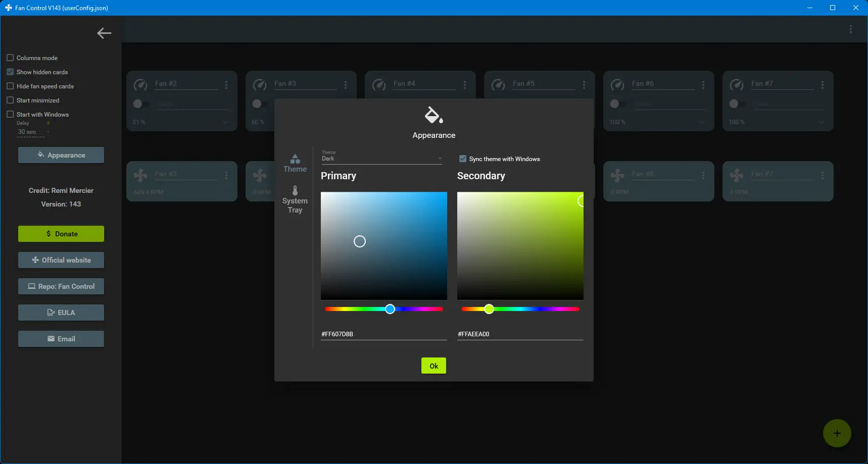Open the three-dot menu on the Fan #6 speed card
Viewport: 868px width, 464px height.
coord(703,175)
